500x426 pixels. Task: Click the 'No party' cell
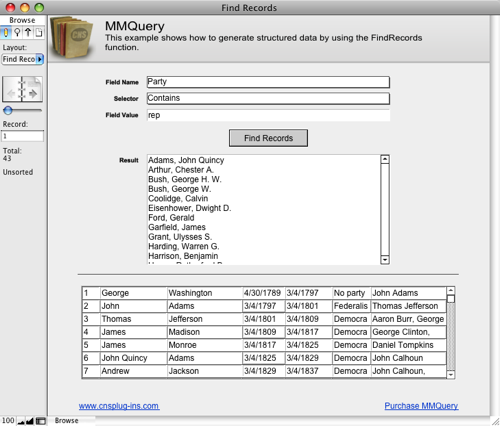[351, 293]
